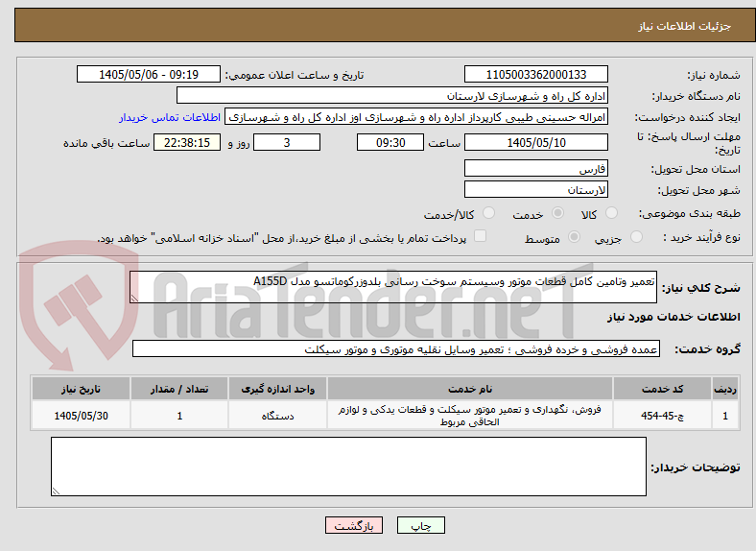Click the تاریخ نیاز column header
Screen dimensions: 756x551
pyautogui.click(x=81, y=389)
